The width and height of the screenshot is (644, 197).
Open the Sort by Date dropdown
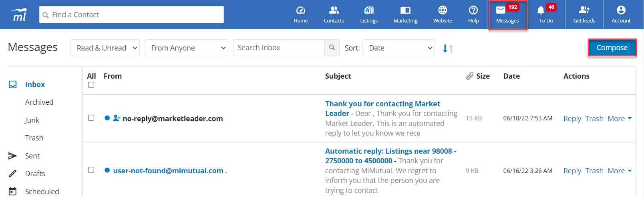tap(398, 48)
